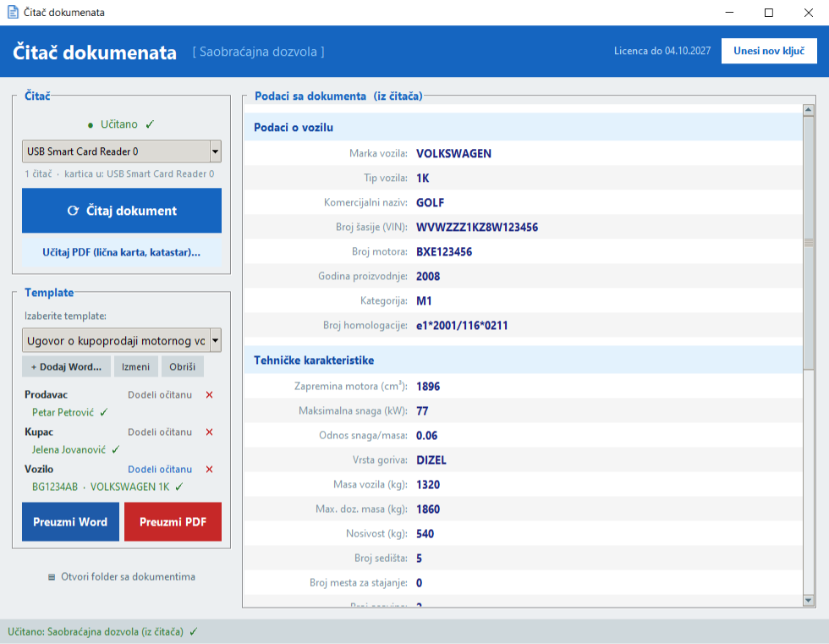Assign read data to Vozilo via Dodeli očitanu

click(160, 470)
